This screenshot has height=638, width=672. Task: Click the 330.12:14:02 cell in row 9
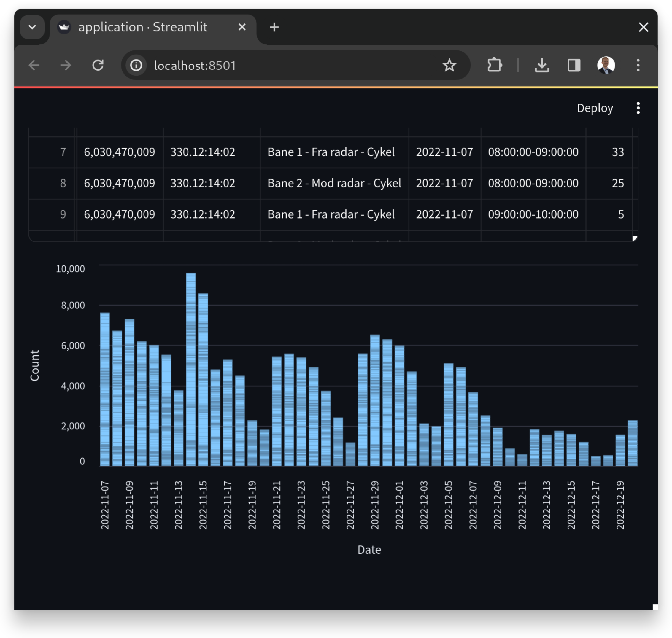pos(212,214)
